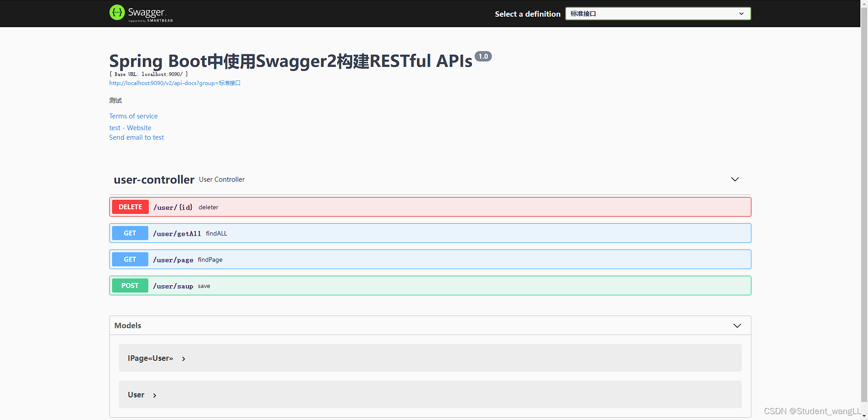Click the arrow icon next to User model

click(154, 395)
